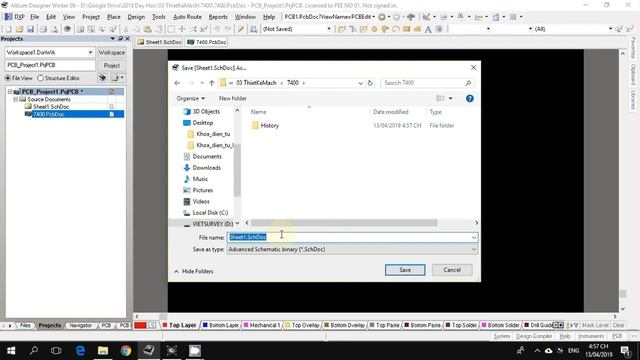Close the Projects panel with X icon
The width and height of the screenshot is (640, 360).
pos(127,38)
